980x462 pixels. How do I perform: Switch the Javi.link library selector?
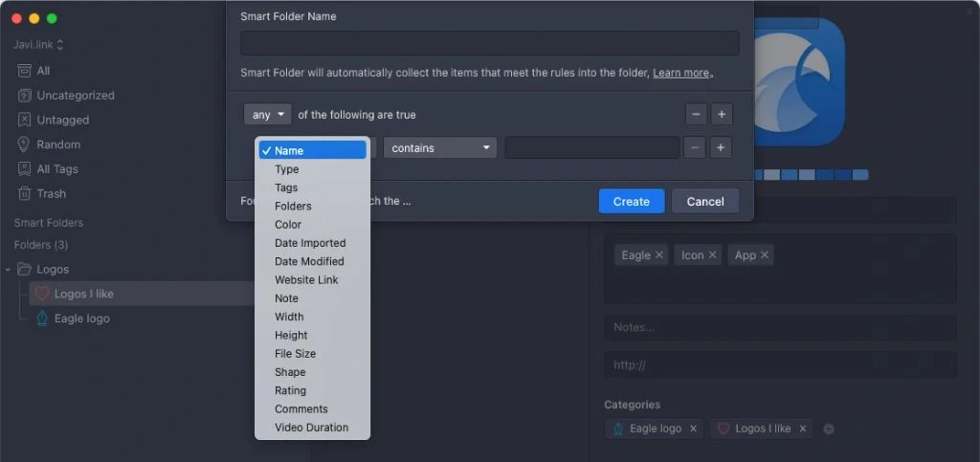pos(39,44)
